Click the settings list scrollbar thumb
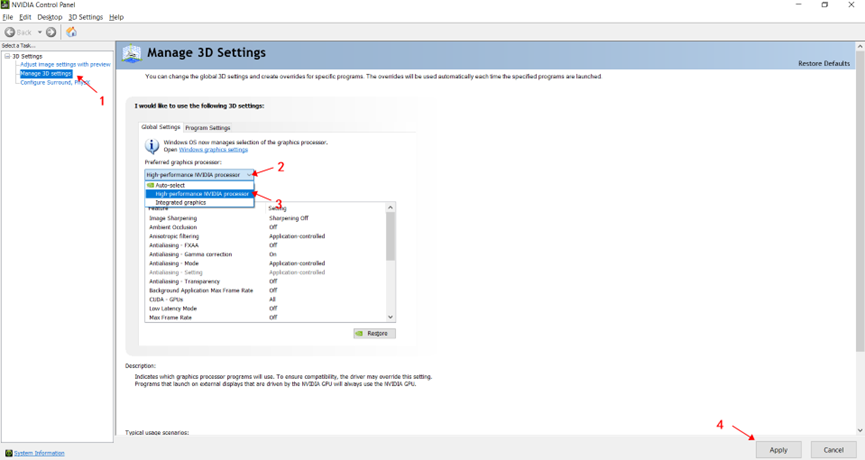The width and height of the screenshot is (865, 460). click(391, 236)
